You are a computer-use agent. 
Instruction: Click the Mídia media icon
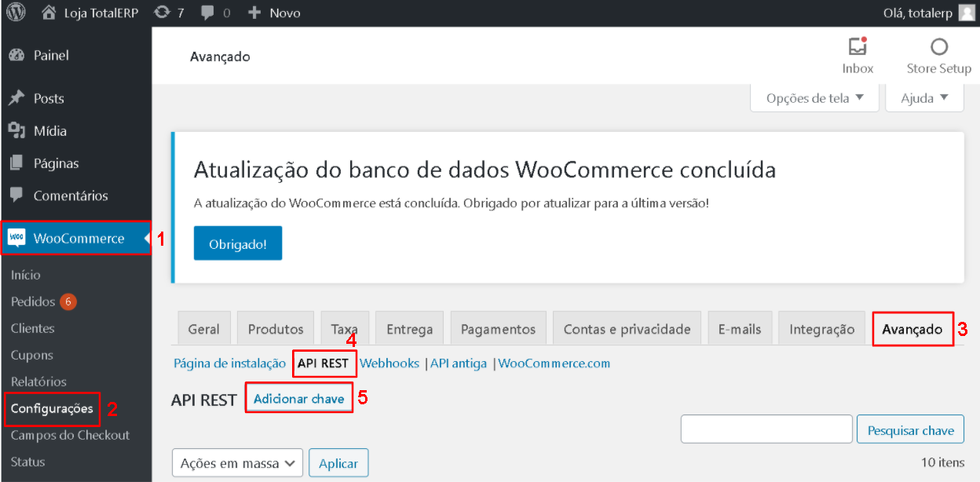point(16,130)
